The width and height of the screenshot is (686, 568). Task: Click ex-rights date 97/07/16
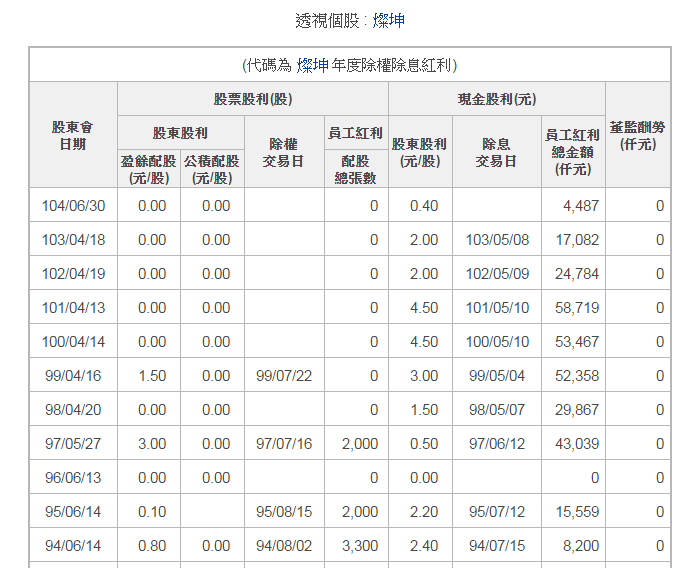(x=284, y=444)
